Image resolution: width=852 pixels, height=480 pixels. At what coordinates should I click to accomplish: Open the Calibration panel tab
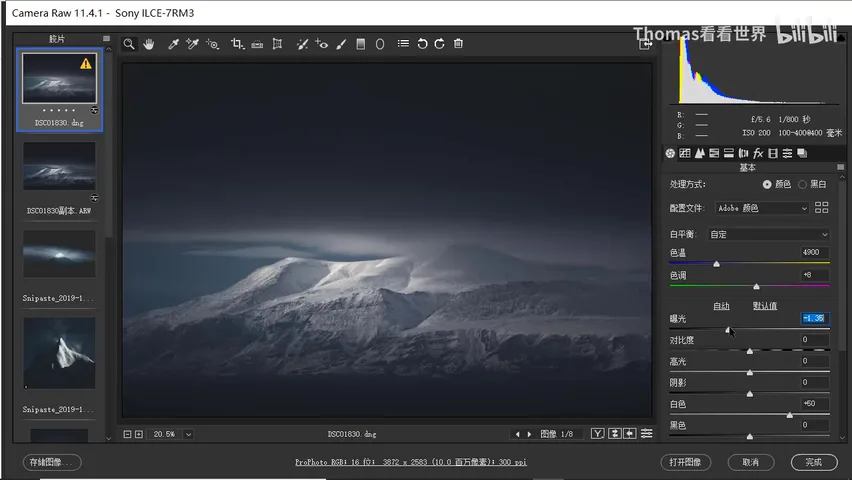(x=773, y=153)
